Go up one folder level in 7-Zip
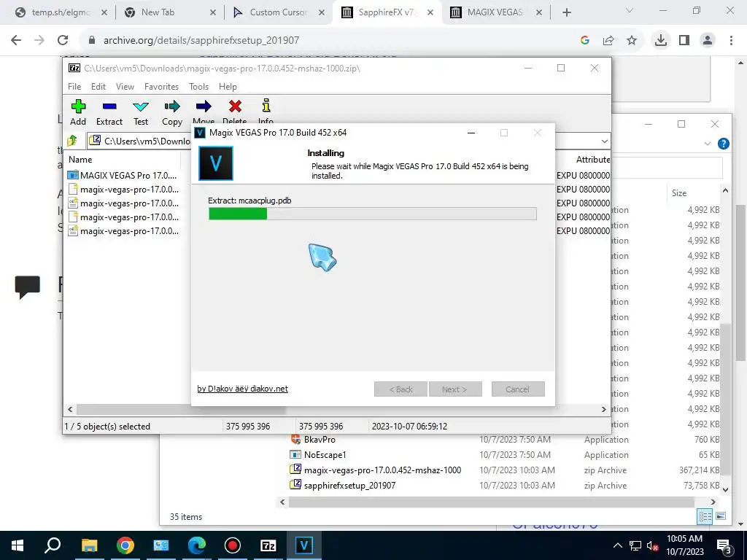Viewport: 747px width, 560px height. (x=72, y=141)
